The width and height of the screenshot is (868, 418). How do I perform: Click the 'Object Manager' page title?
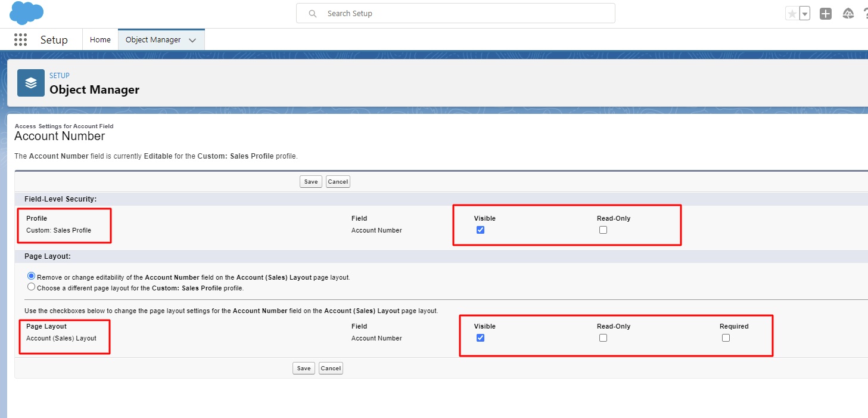coord(94,90)
